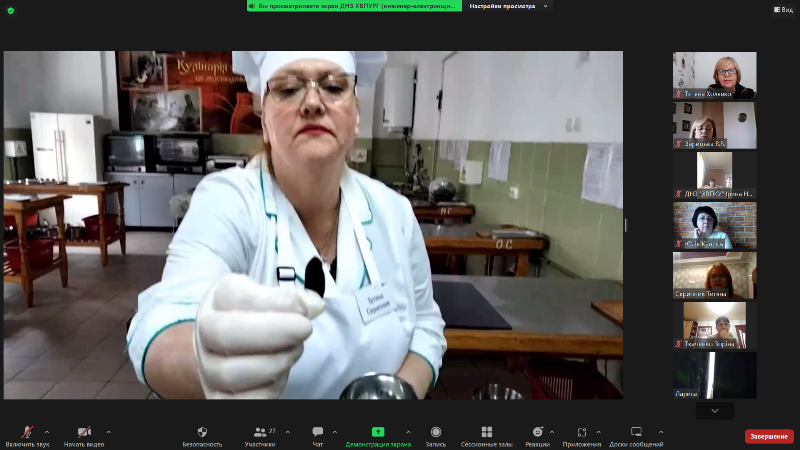Click muted mic icon on Ткаченко Зоріна thumbnail
This screenshot has height=450, width=800.
pyautogui.click(x=679, y=344)
